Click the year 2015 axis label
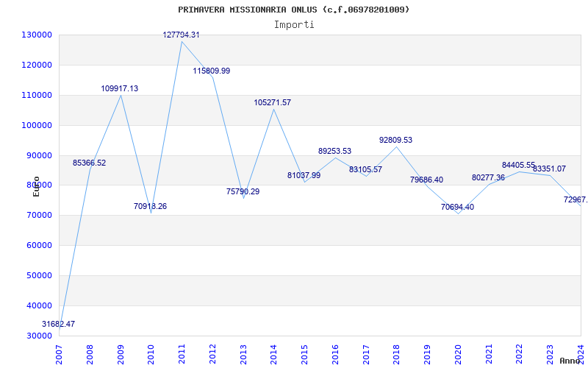Screen dimensions: 588x368 (305, 355)
